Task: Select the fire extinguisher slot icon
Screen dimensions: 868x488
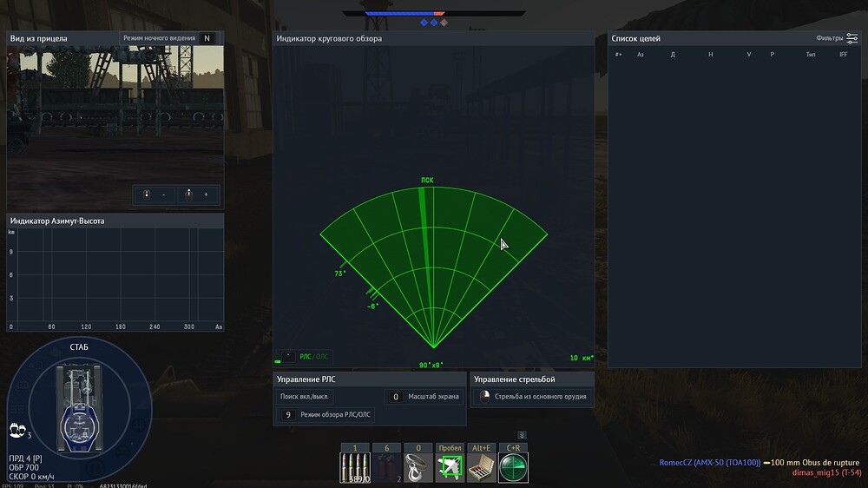Action: click(386, 468)
